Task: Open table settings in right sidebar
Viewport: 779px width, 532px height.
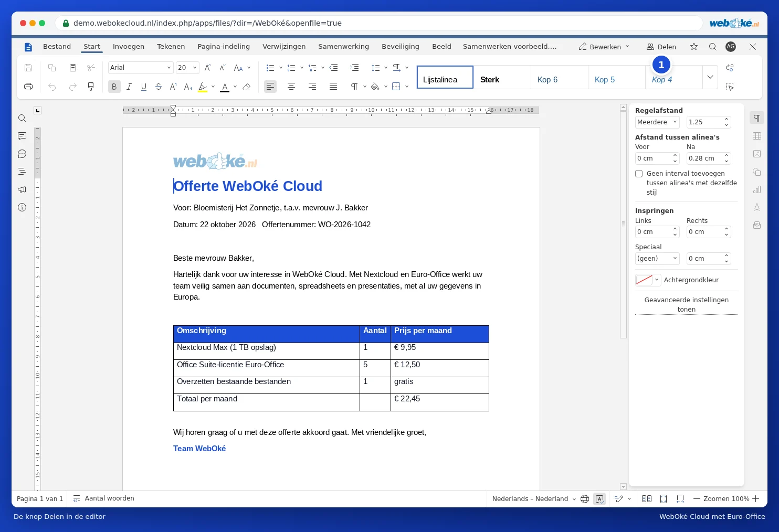Action: pyautogui.click(x=756, y=136)
